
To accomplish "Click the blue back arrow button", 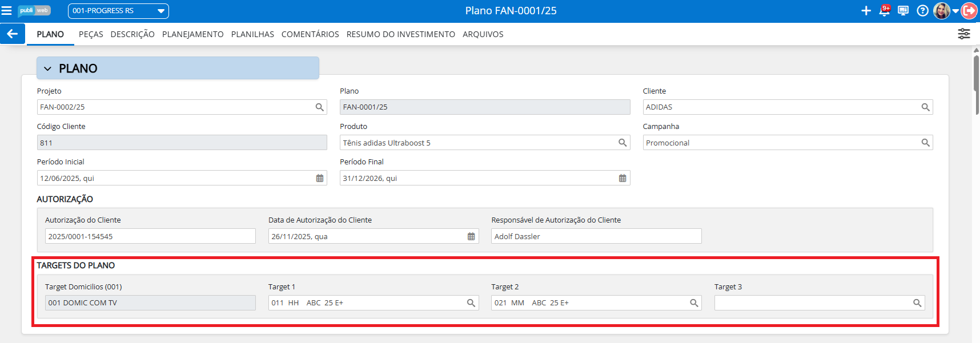I will 12,34.
